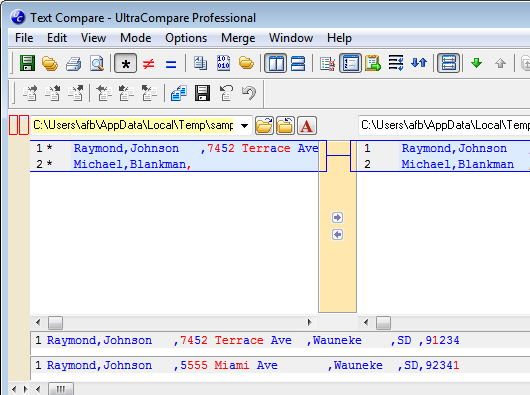Image resolution: width=530 pixels, height=395 pixels.
Task: Click the gray Undo curved arrow icon
Action: (249, 93)
